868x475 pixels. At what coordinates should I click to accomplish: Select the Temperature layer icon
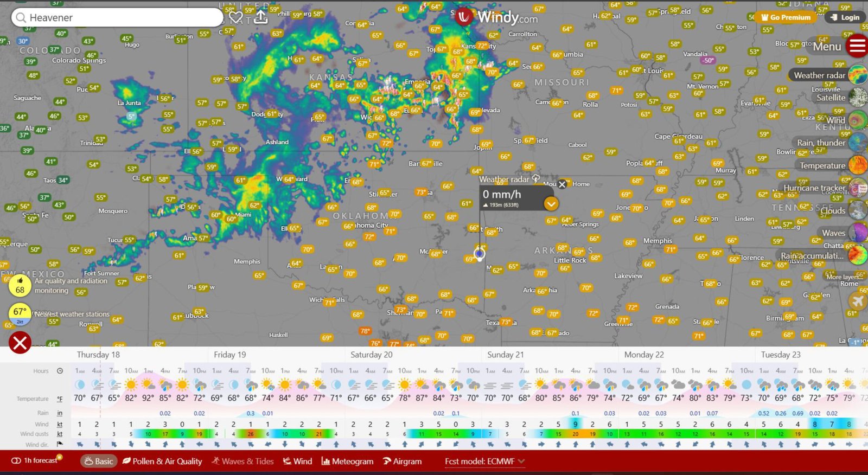click(x=858, y=165)
